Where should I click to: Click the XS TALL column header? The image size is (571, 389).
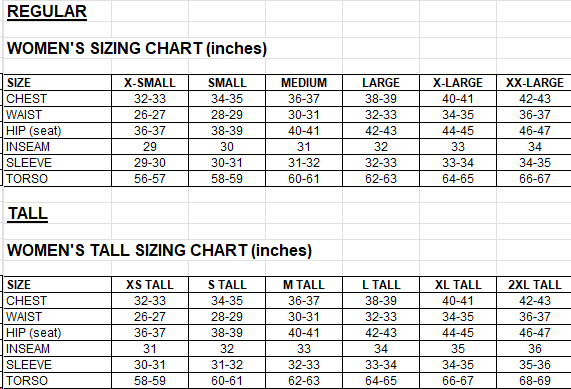(150, 285)
